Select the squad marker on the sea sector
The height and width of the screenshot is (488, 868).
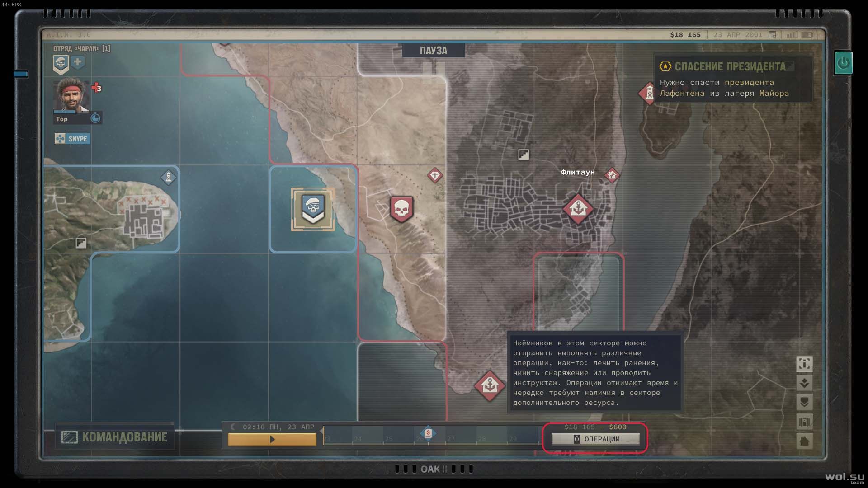[x=313, y=209]
